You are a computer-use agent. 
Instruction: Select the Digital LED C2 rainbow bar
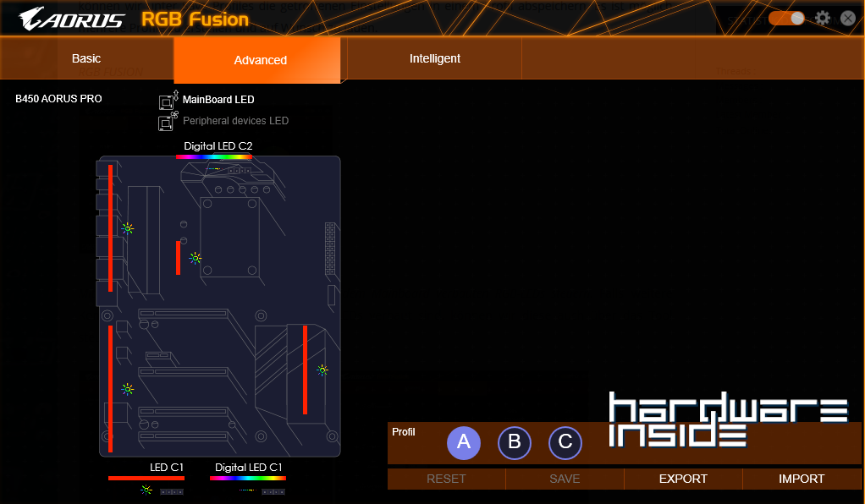214,157
